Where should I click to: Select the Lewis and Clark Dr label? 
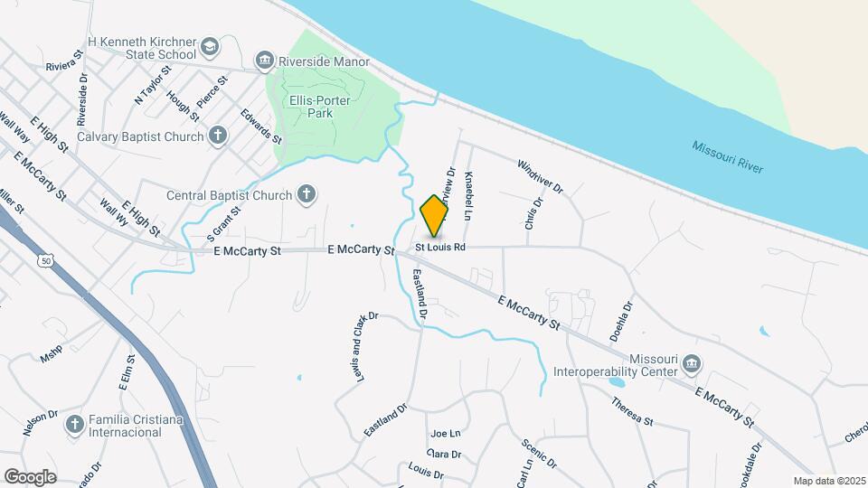click(364, 347)
